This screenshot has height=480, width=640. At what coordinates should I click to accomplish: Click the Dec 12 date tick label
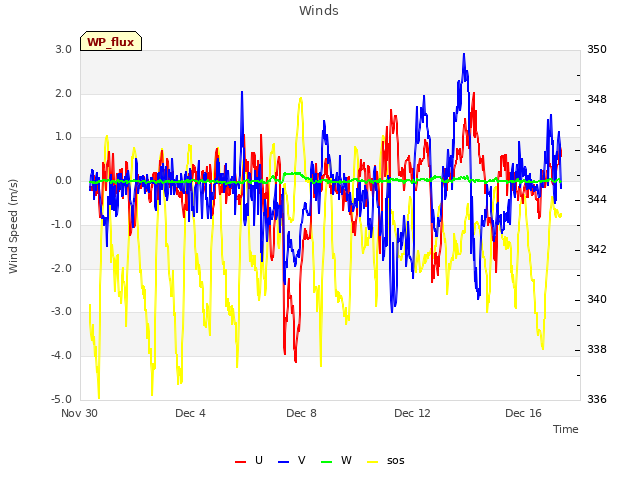click(x=412, y=413)
